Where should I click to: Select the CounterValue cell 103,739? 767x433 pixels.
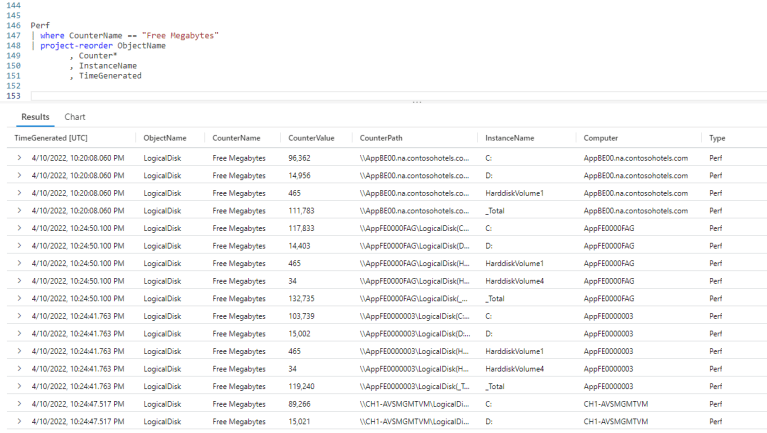(x=301, y=316)
